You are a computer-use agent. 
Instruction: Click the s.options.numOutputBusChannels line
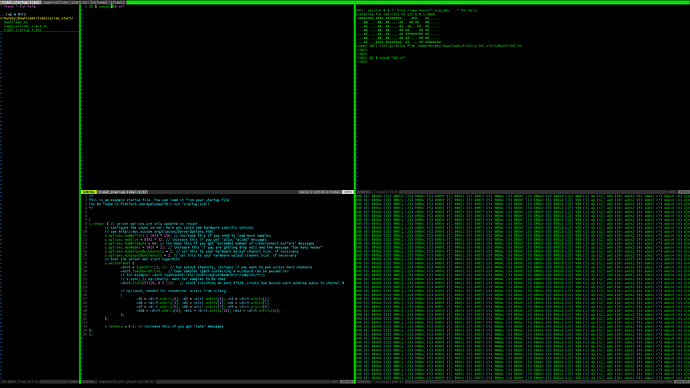[x=202, y=252]
